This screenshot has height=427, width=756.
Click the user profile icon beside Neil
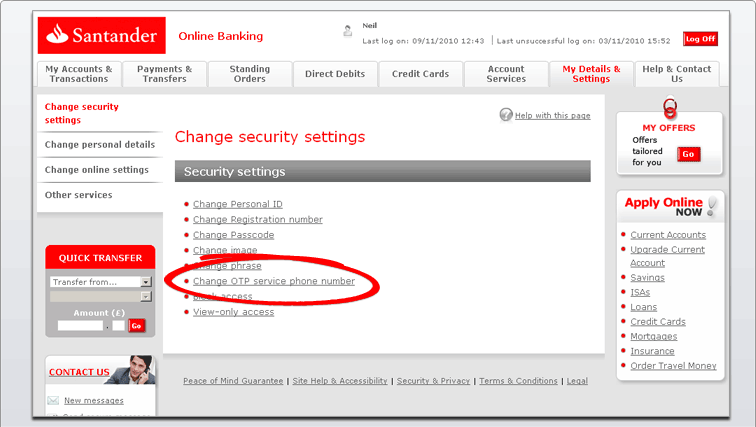click(x=347, y=32)
